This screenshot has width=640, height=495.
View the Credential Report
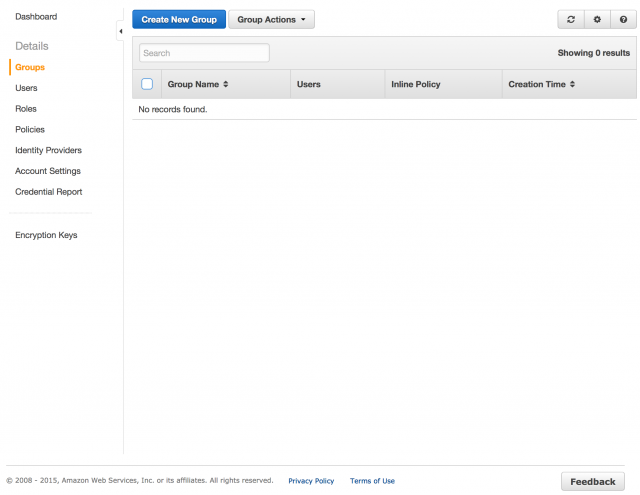[x=49, y=192]
